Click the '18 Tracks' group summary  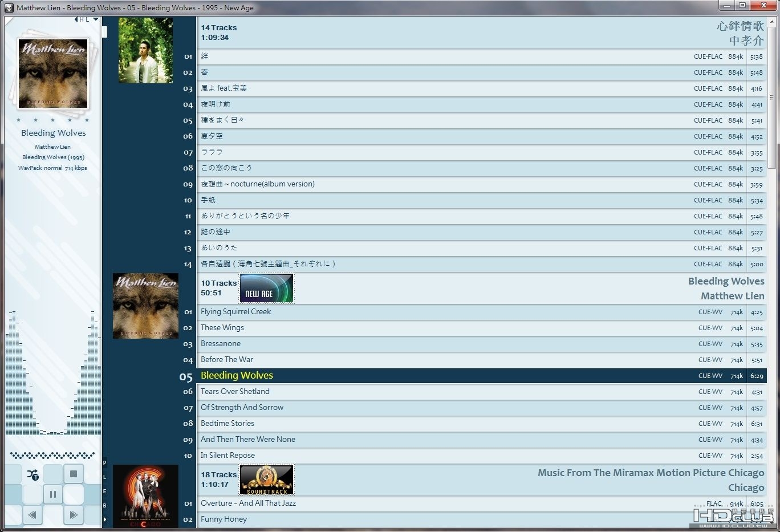pos(218,474)
